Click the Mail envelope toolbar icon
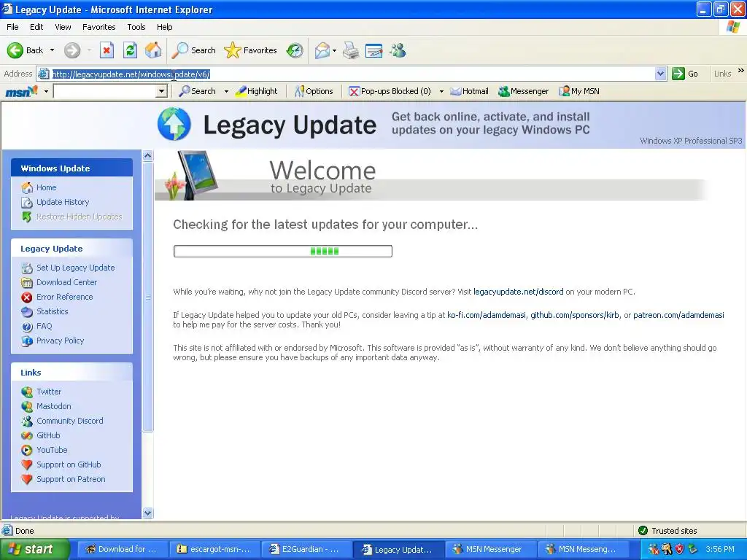 322,50
